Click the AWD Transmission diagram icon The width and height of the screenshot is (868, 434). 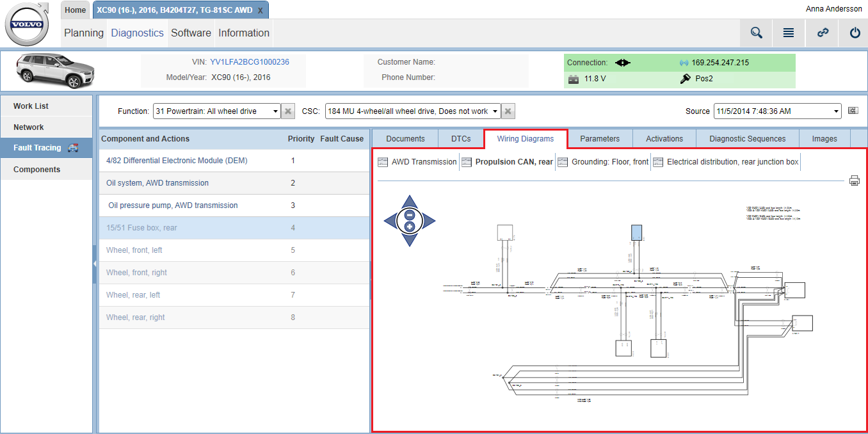tap(383, 162)
